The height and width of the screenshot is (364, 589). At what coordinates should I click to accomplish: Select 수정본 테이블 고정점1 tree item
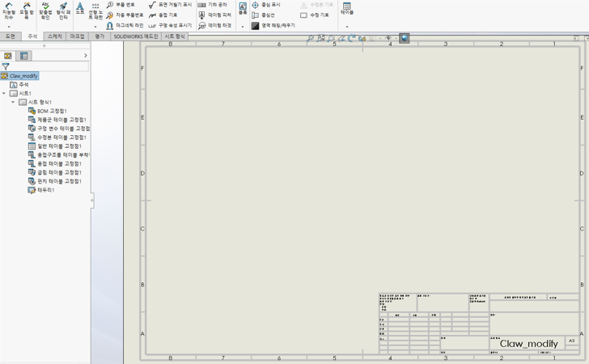point(57,138)
